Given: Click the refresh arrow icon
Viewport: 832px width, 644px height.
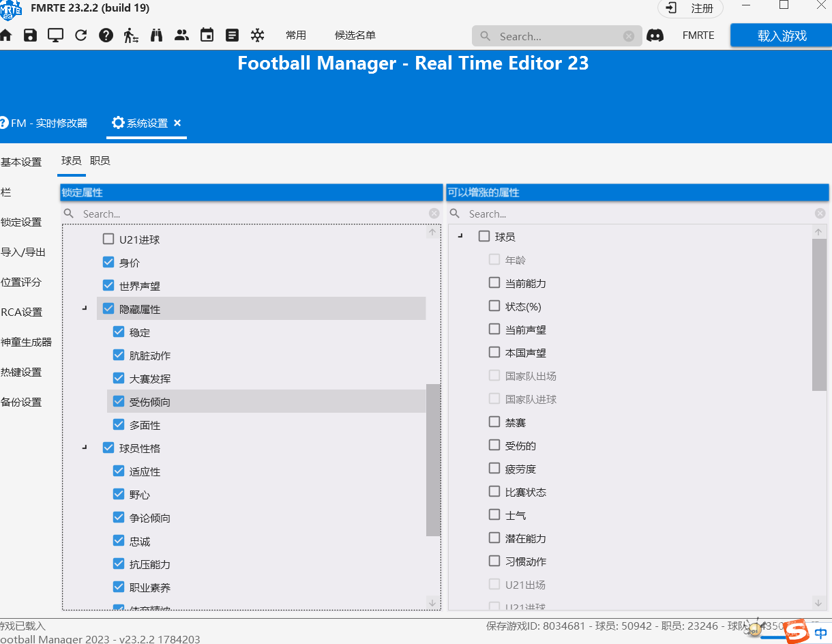Looking at the screenshot, I should click(x=81, y=35).
